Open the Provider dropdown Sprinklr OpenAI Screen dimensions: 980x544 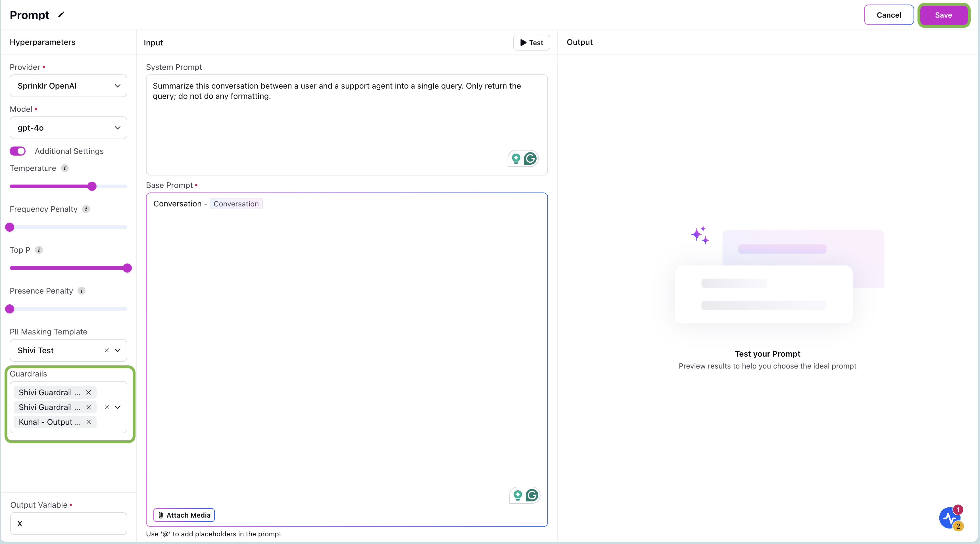(x=68, y=86)
